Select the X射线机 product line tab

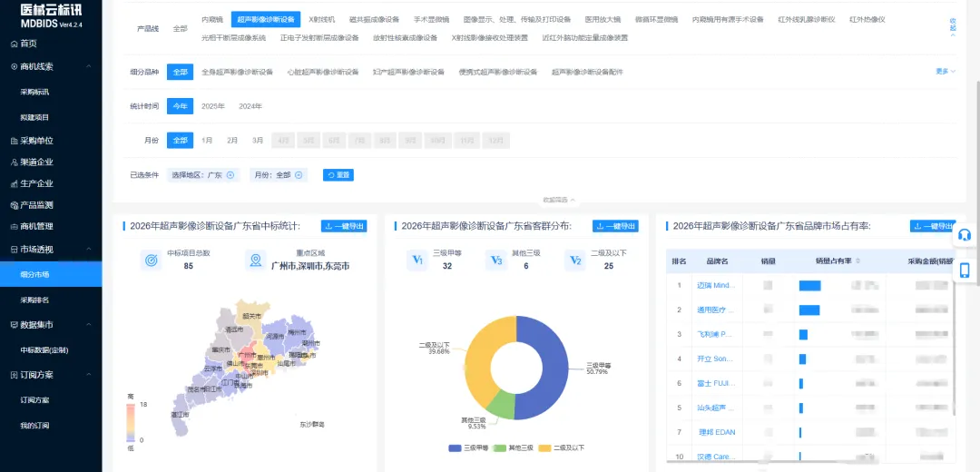[322, 20]
